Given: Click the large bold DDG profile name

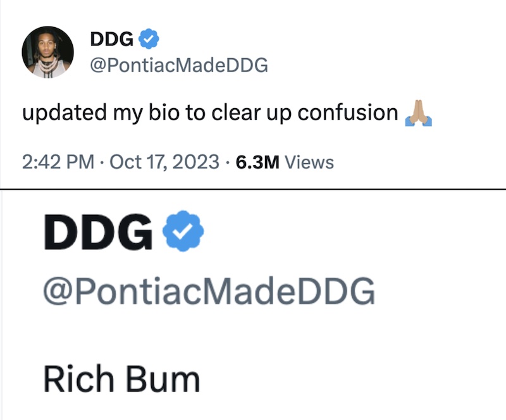Looking at the screenshot, I should tap(98, 232).
